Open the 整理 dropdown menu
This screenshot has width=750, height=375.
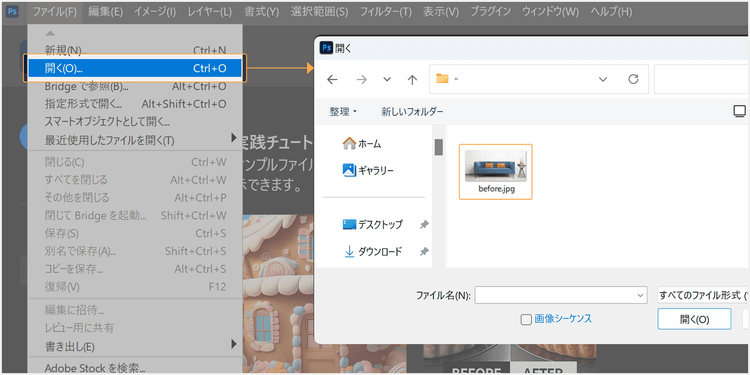pyautogui.click(x=343, y=111)
